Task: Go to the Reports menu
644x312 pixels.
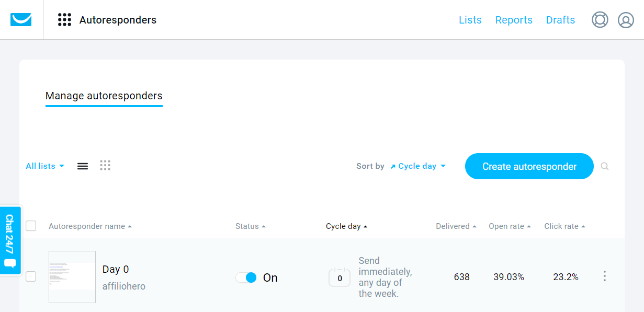Action: (514, 20)
